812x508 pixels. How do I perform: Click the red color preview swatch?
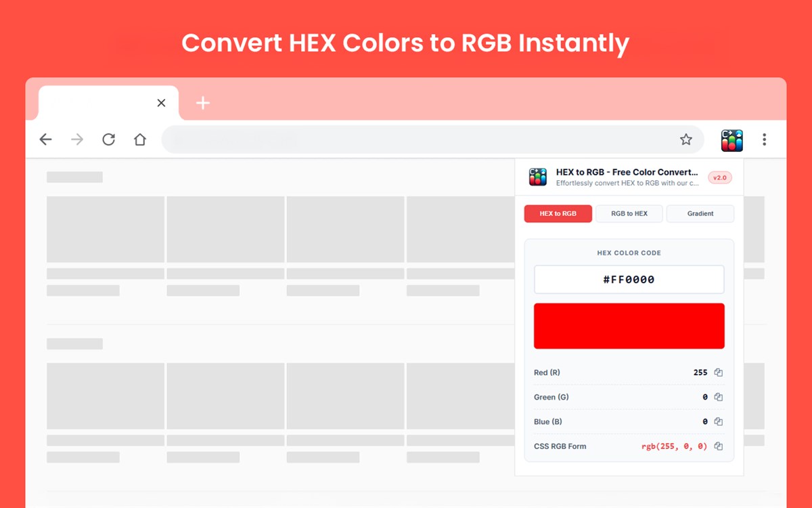tap(629, 326)
